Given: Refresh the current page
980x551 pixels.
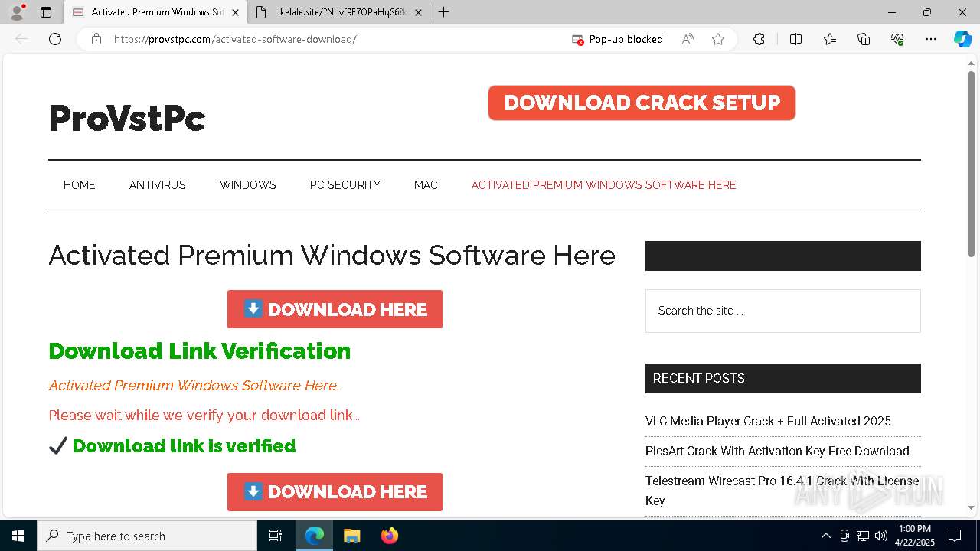Looking at the screenshot, I should pyautogui.click(x=55, y=39).
